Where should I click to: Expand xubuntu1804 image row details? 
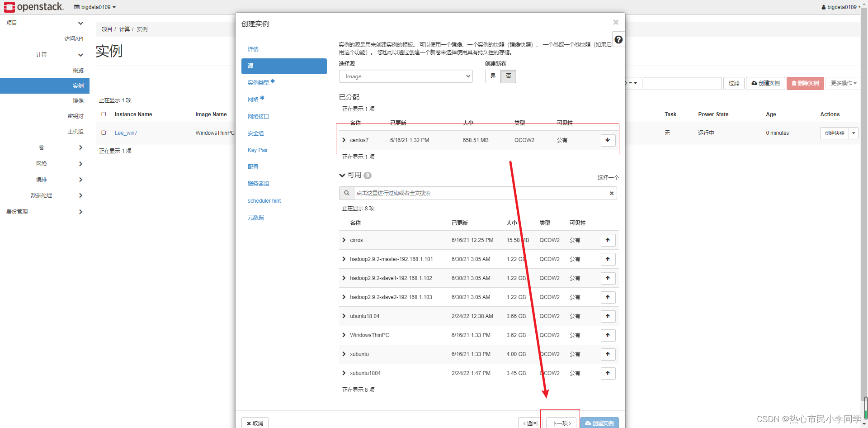(x=344, y=373)
